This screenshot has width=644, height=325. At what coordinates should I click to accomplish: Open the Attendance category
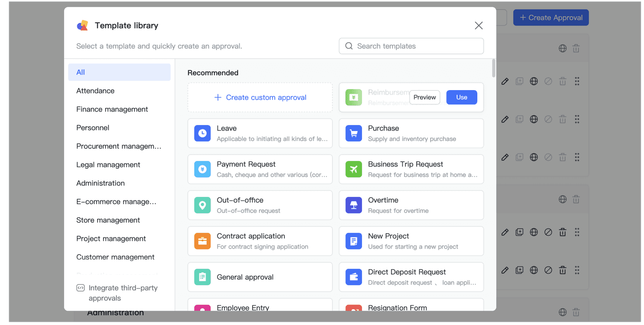coord(119,91)
